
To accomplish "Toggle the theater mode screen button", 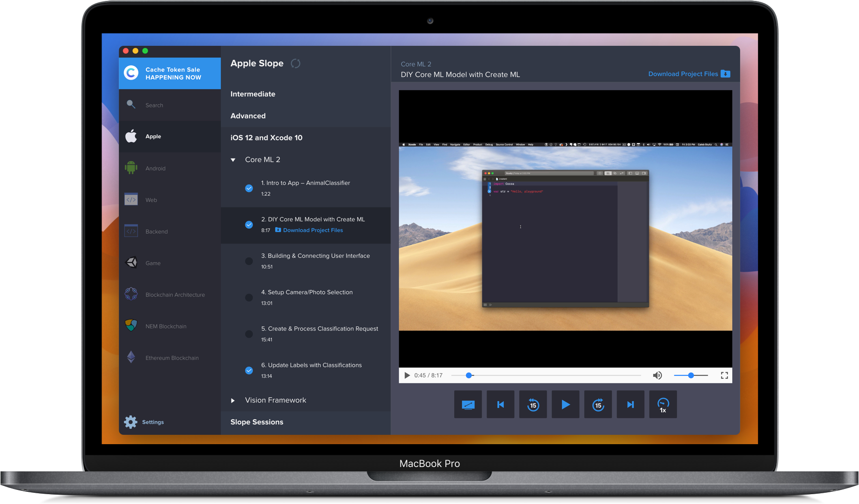I will (x=468, y=404).
